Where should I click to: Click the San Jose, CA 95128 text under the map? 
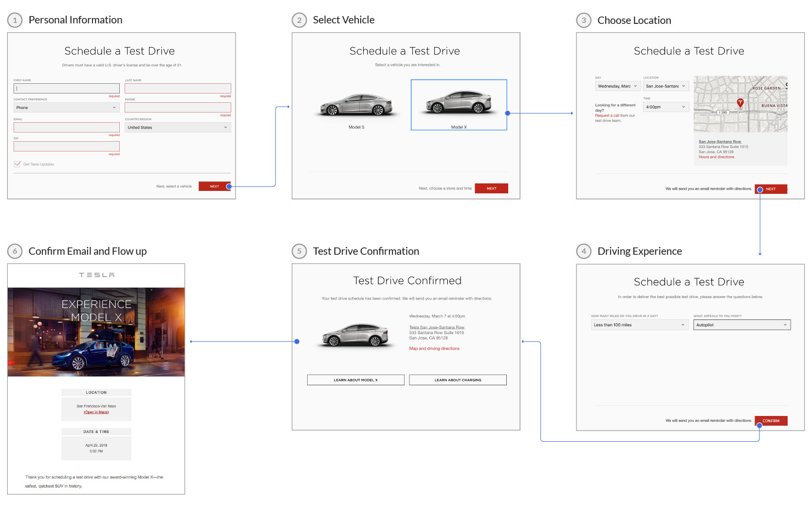(x=716, y=152)
